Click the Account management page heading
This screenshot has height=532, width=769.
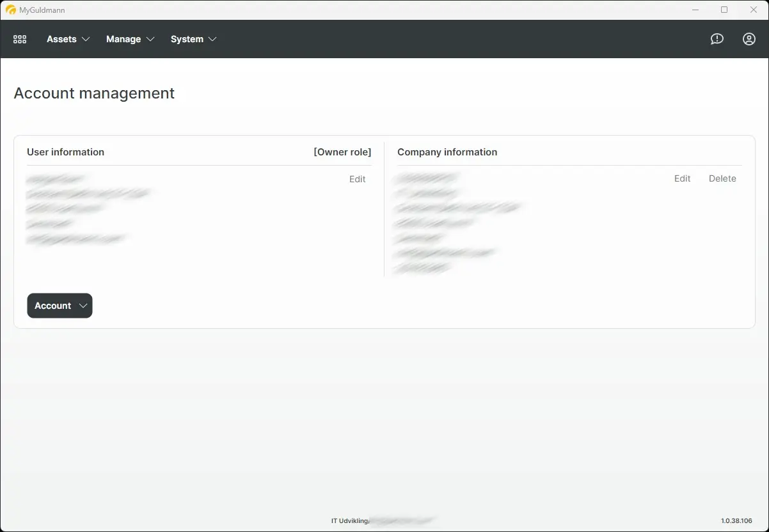[x=94, y=93]
